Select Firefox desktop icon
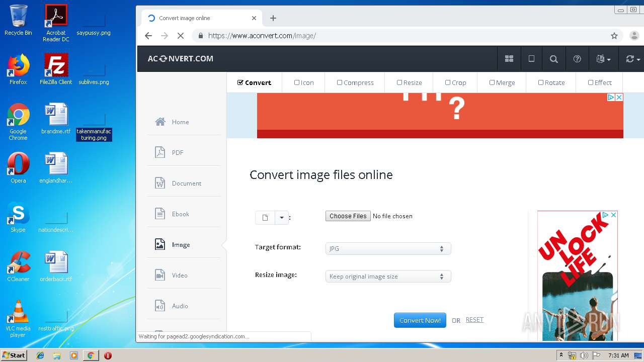 click(18, 70)
